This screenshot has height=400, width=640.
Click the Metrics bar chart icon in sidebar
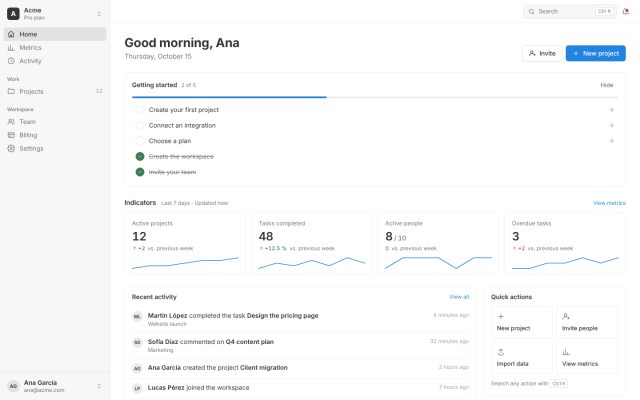[x=11, y=48]
